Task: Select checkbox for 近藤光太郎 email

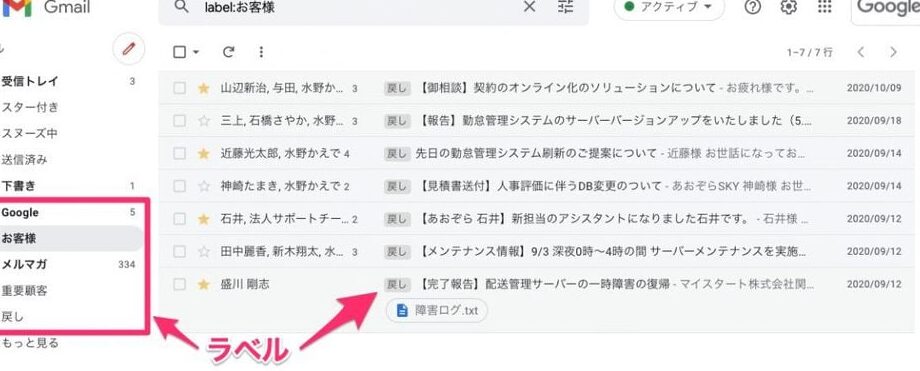Action: point(180,154)
